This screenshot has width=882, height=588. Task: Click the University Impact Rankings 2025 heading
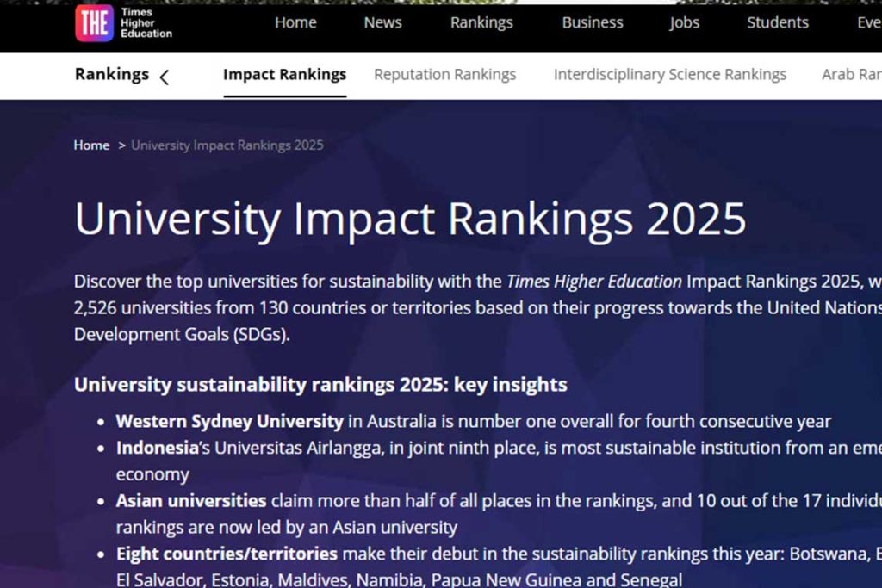(410, 219)
